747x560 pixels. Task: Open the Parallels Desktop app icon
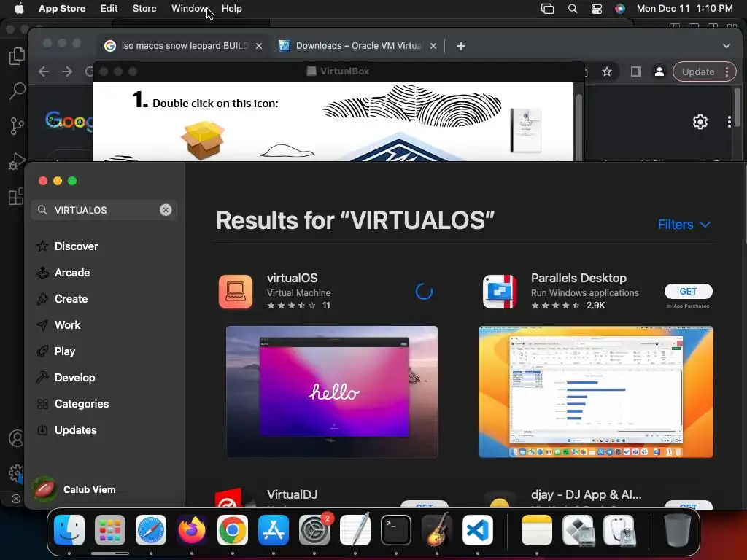pyautogui.click(x=500, y=292)
